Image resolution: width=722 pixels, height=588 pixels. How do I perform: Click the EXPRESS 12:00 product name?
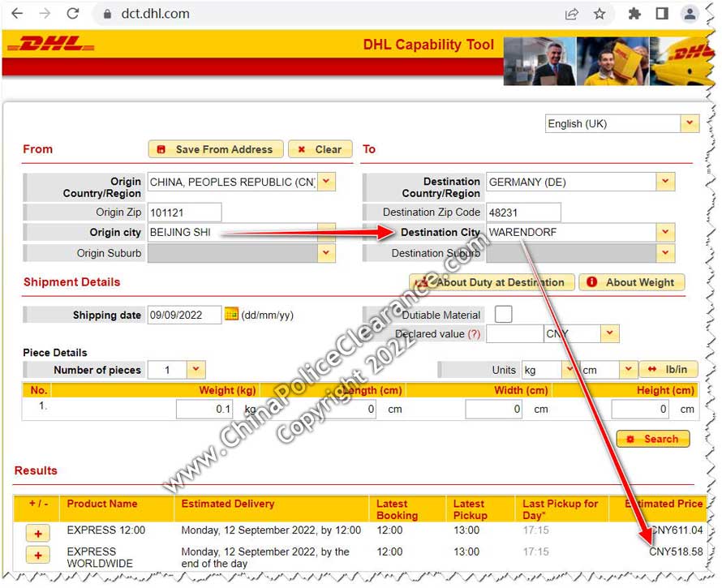(x=106, y=530)
